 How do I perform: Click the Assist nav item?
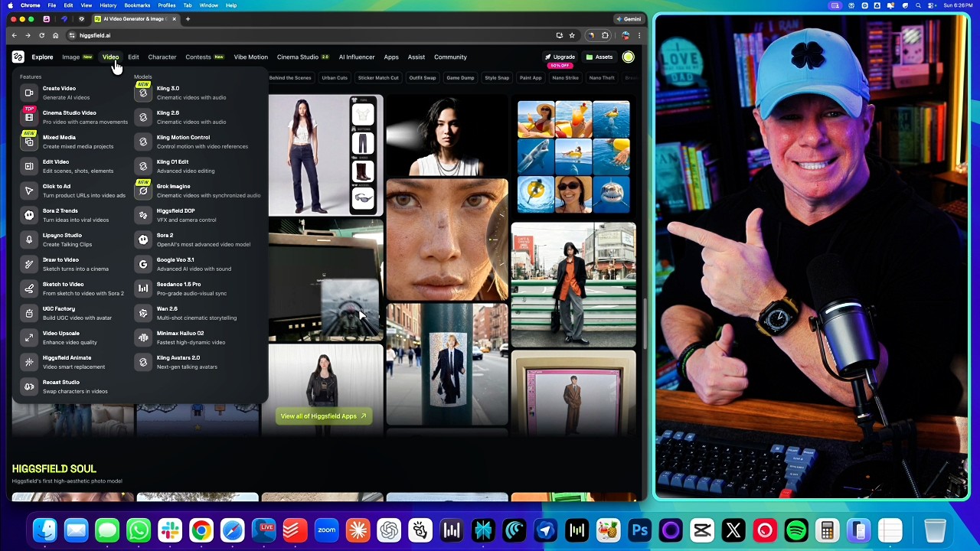(x=416, y=57)
